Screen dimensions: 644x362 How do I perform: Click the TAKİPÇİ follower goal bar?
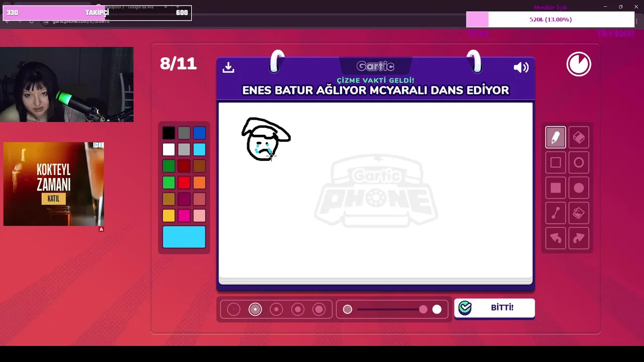pyautogui.click(x=97, y=13)
